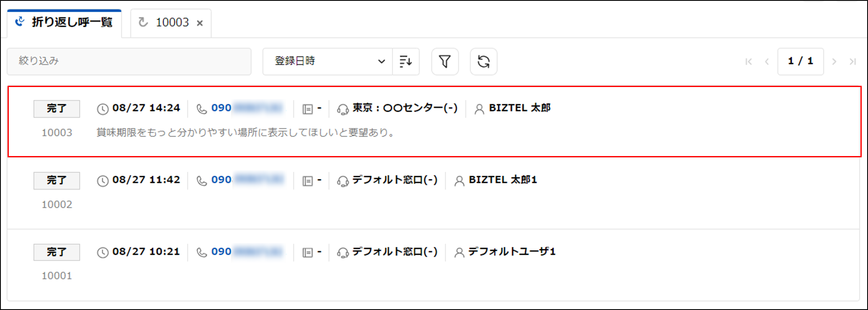The height and width of the screenshot is (310, 868).
Task: Close the 10003 tab
Action: pos(200,23)
